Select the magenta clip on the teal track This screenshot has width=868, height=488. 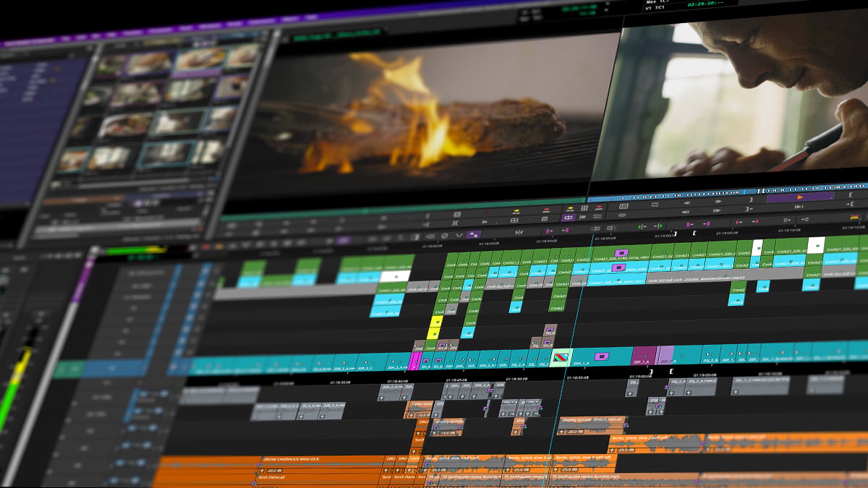point(415,360)
